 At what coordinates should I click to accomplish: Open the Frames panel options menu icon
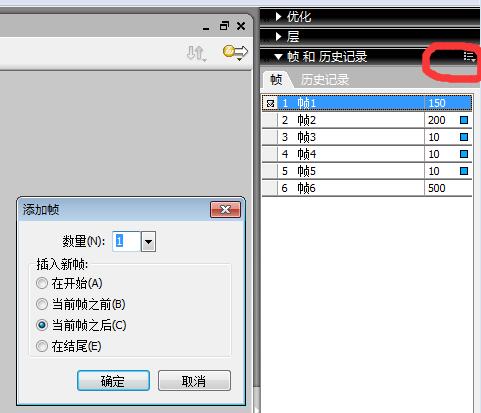[x=469, y=57]
